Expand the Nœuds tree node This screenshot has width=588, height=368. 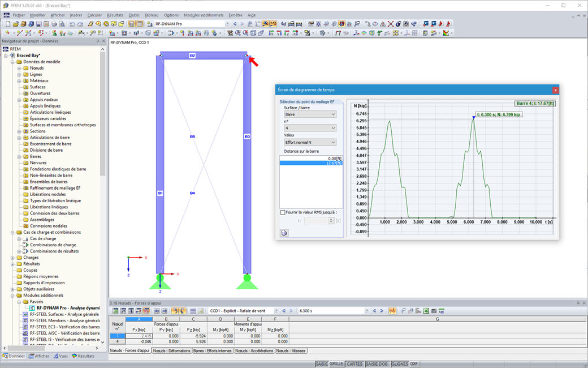coord(19,68)
